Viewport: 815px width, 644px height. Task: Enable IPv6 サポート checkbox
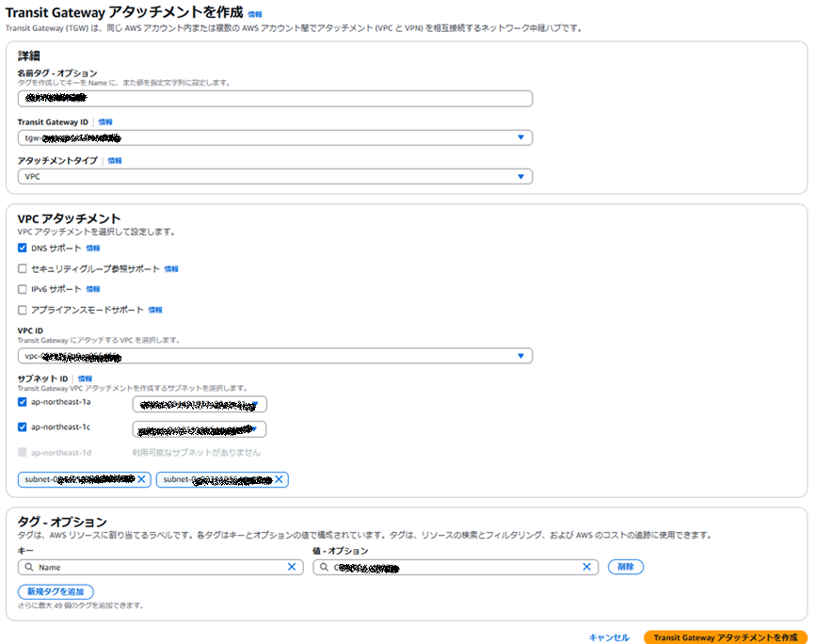point(23,289)
